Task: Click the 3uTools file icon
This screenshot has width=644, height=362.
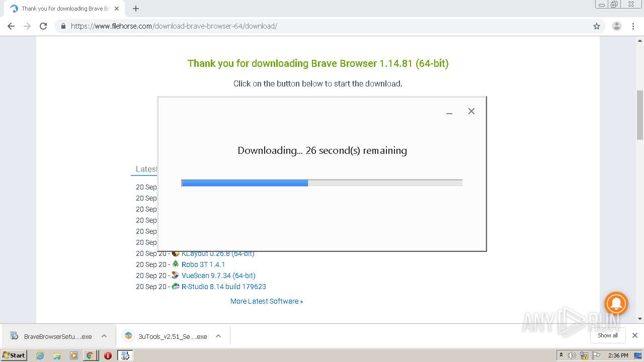Action: click(129, 336)
